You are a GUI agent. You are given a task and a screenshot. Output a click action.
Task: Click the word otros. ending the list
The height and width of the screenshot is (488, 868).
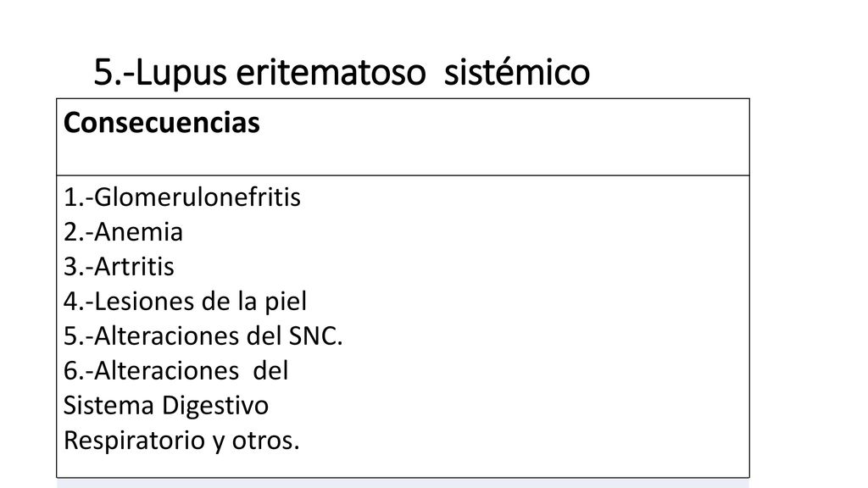tap(265, 441)
